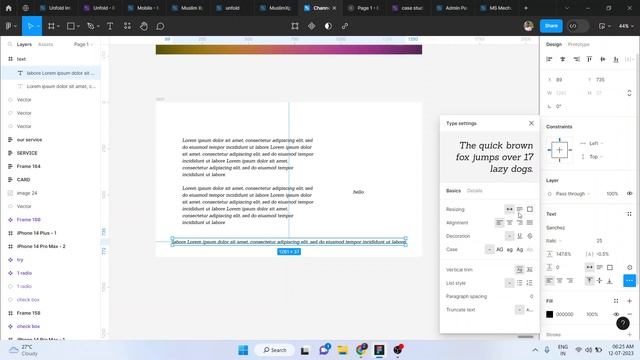Open the Page 1 dropdown
Image resolution: width=640 pixels, height=360 pixels.
pos(83,44)
